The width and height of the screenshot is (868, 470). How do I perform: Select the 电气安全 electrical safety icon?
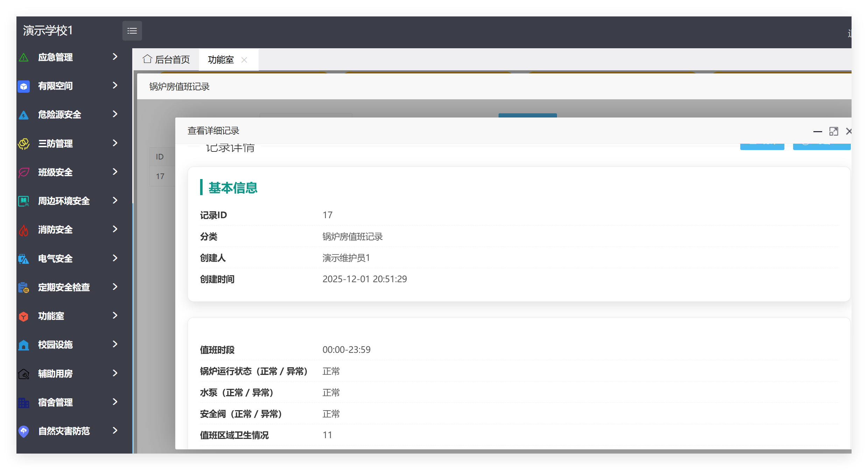23,258
